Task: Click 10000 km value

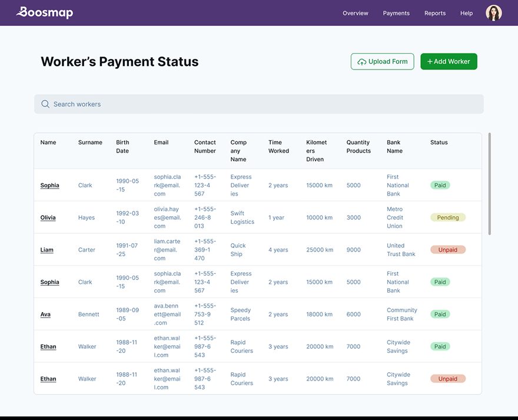Action: pyautogui.click(x=319, y=217)
